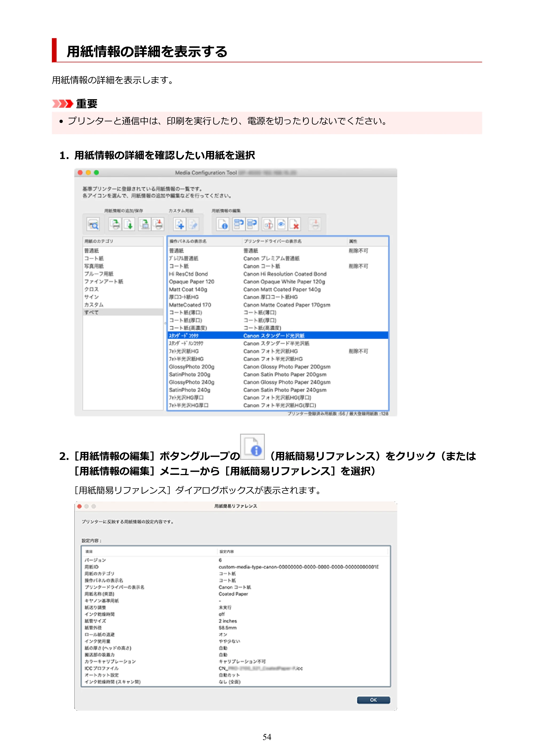
Task: Click the 操作パネルの表示名 column header
Action: tap(205, 241)
